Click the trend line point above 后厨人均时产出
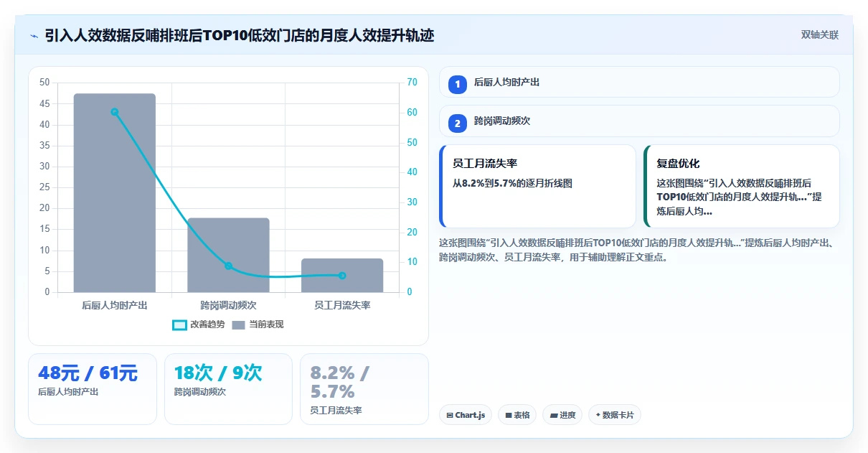Viewport: 868px width, 453px height. [x=114, y=112]
